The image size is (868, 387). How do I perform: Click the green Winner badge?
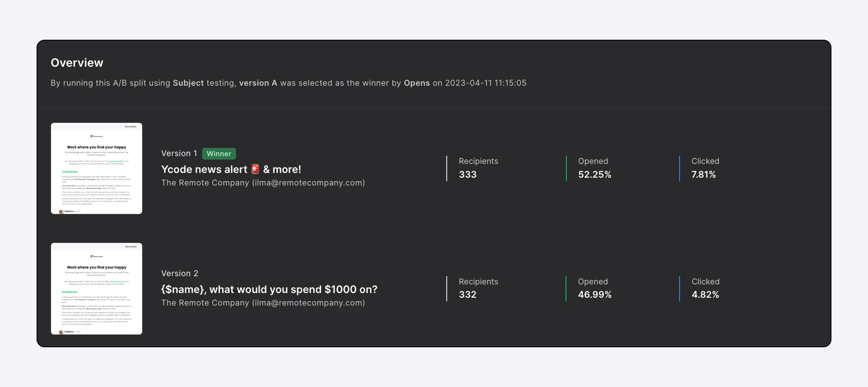(219, 154)
